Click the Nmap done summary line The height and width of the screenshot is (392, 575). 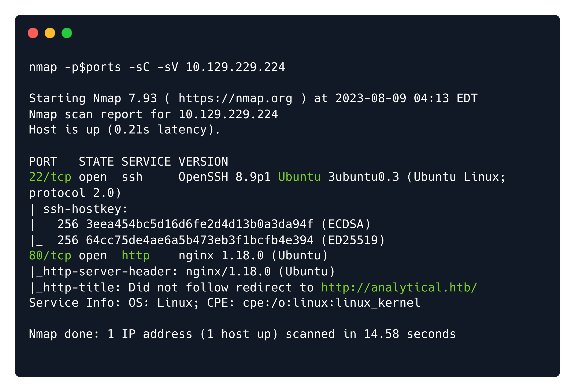[x=242, y=334]
